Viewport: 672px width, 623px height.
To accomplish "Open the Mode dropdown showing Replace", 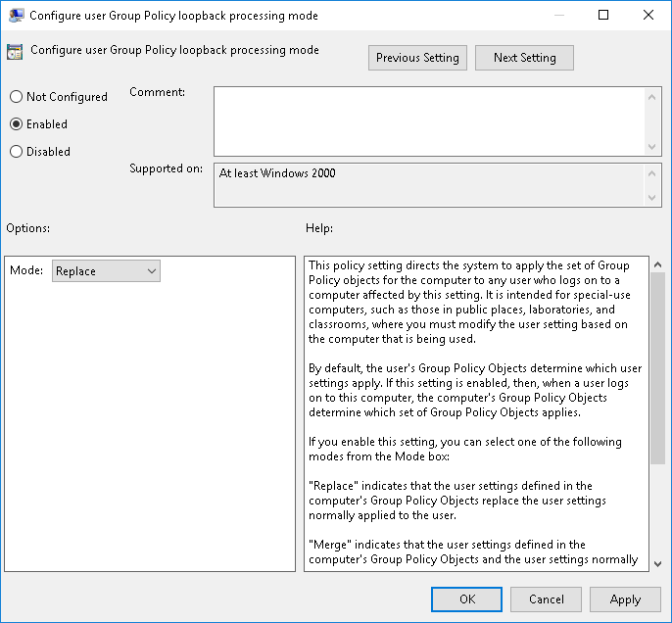I will [x=106, y=271].
